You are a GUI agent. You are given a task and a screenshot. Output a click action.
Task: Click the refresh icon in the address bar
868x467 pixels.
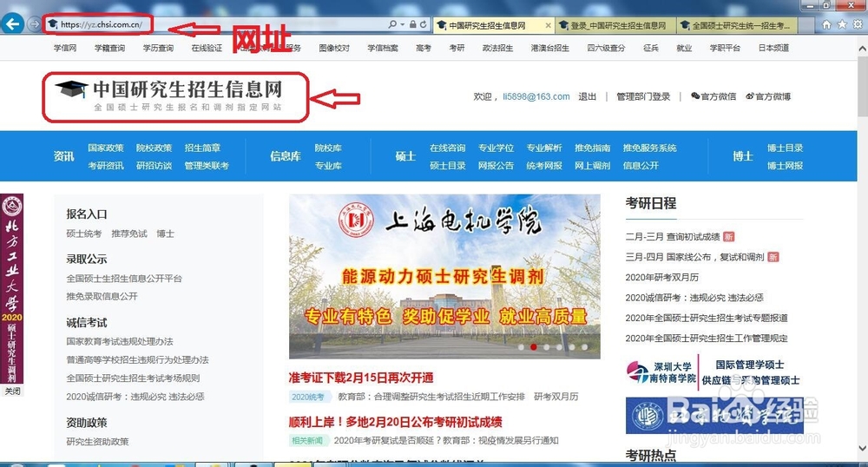click(424, 24)
